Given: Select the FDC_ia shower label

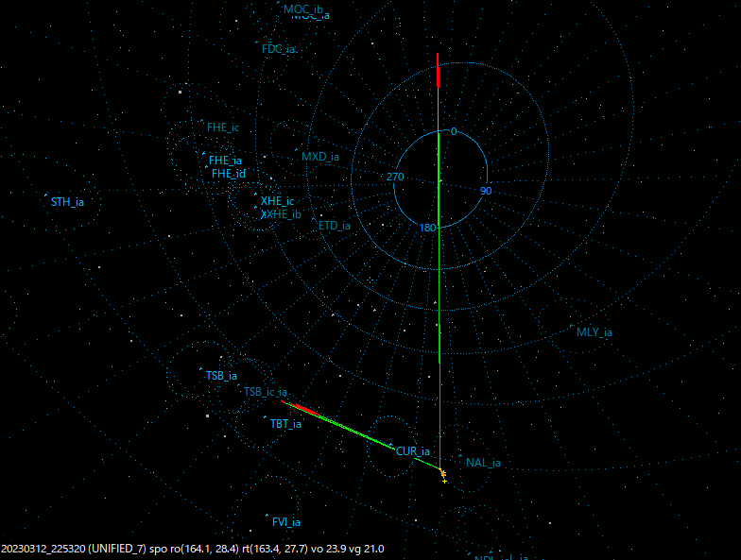Looking at the screenshot, I should coord(279,48).
